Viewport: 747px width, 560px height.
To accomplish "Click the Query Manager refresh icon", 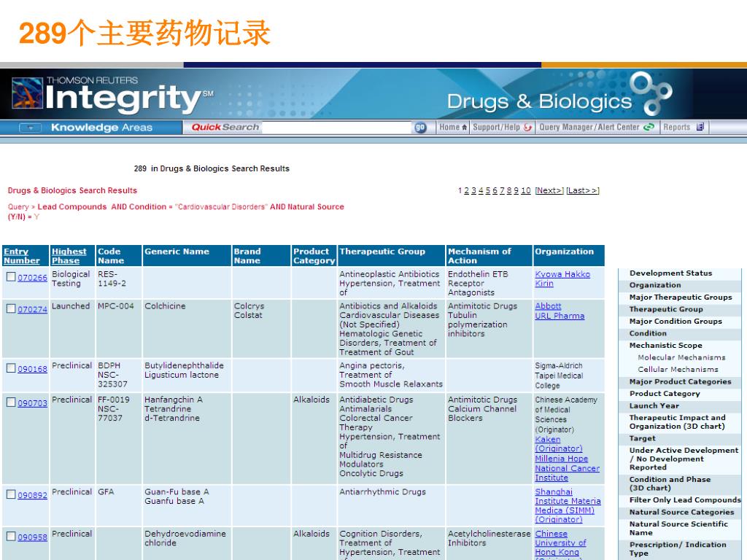I will point(649,127).
